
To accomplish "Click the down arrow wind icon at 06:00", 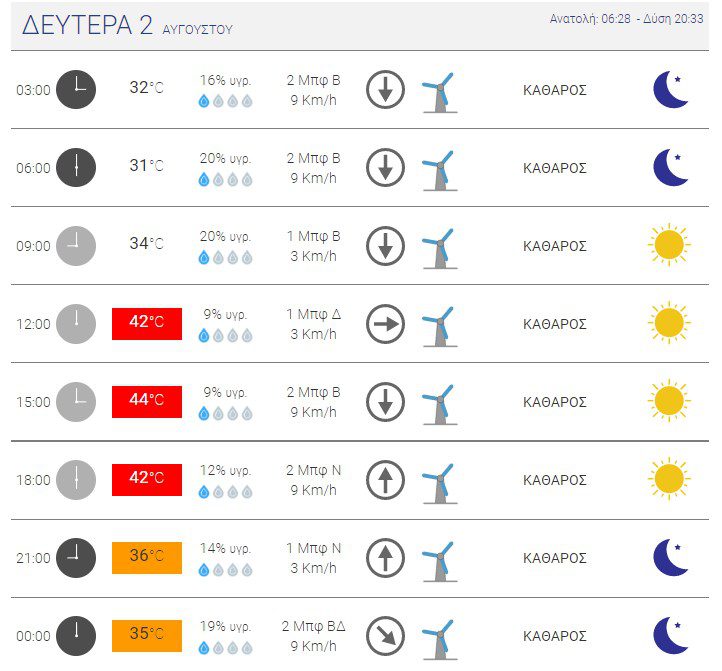I will (385, 168).
